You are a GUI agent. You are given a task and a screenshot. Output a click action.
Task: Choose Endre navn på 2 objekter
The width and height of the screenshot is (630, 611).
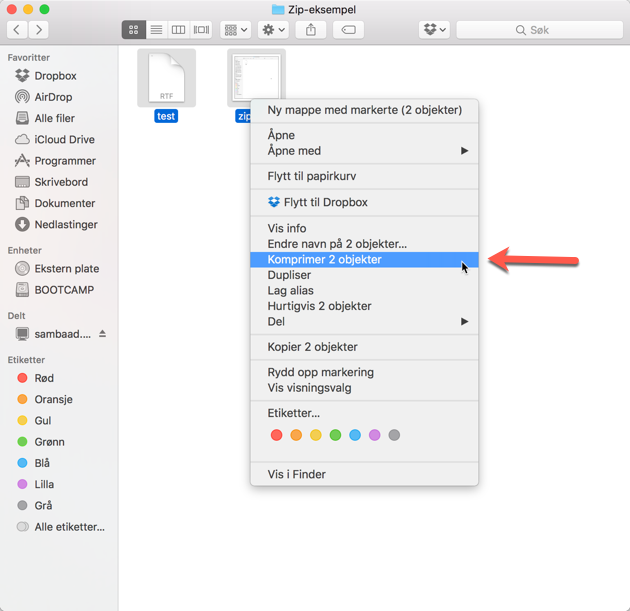click(364, 244)
